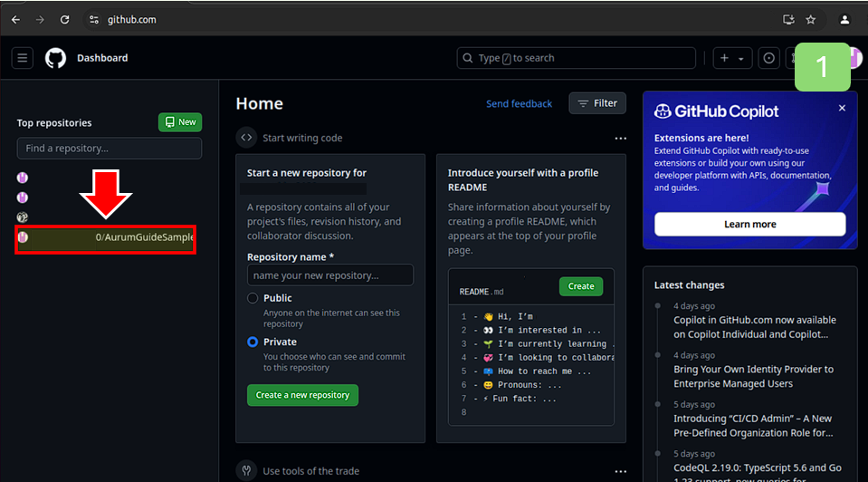Viewport: 868px width, 482px height.
Task: Open the Filter button
Action: (x=597, y=103)
